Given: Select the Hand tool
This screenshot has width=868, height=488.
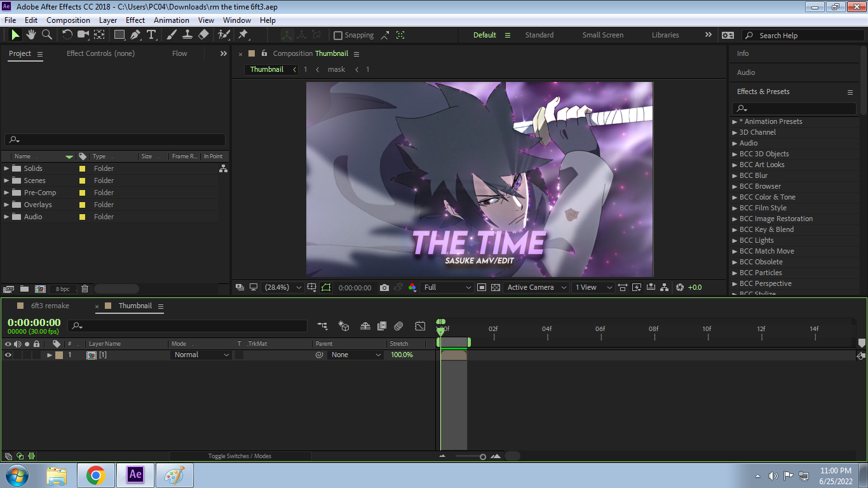Looking at the screenshot, I should tap(31, 35).
